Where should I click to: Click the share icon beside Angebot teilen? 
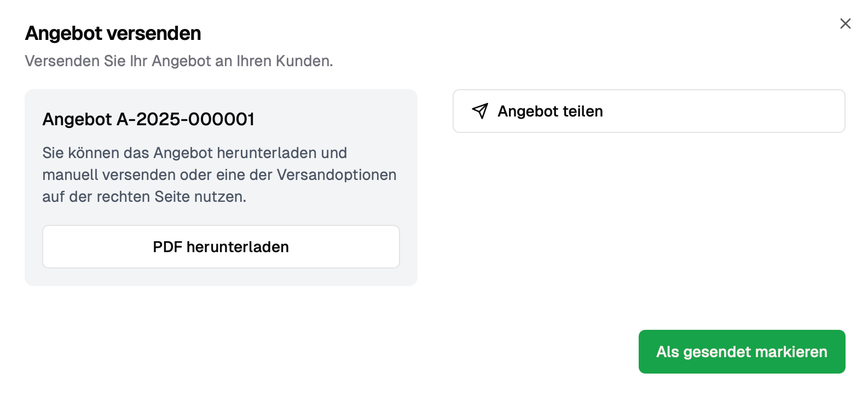pyautogui.click(x=480, y=111)
